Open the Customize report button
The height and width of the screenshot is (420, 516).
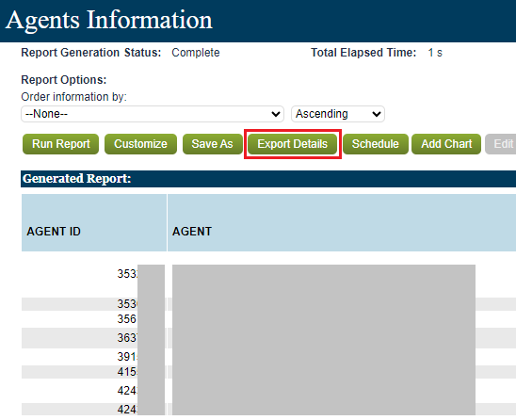point(140,144)
